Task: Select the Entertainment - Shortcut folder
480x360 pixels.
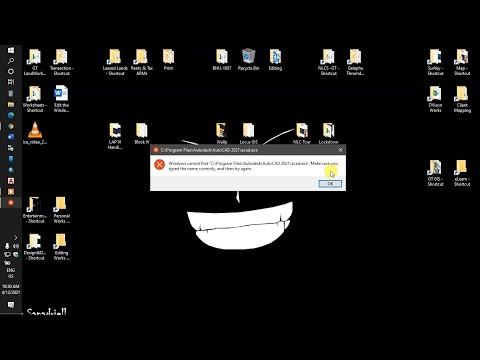Action: pos(35,210)
